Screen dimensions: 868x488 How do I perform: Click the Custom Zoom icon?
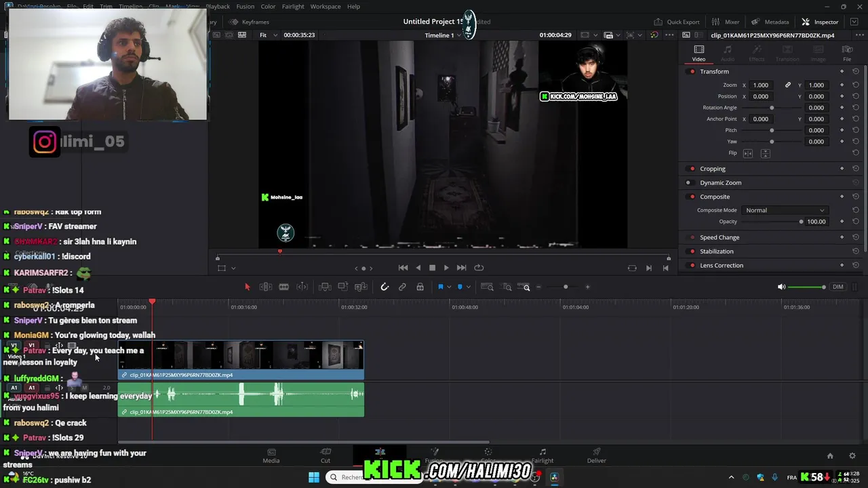524,287
